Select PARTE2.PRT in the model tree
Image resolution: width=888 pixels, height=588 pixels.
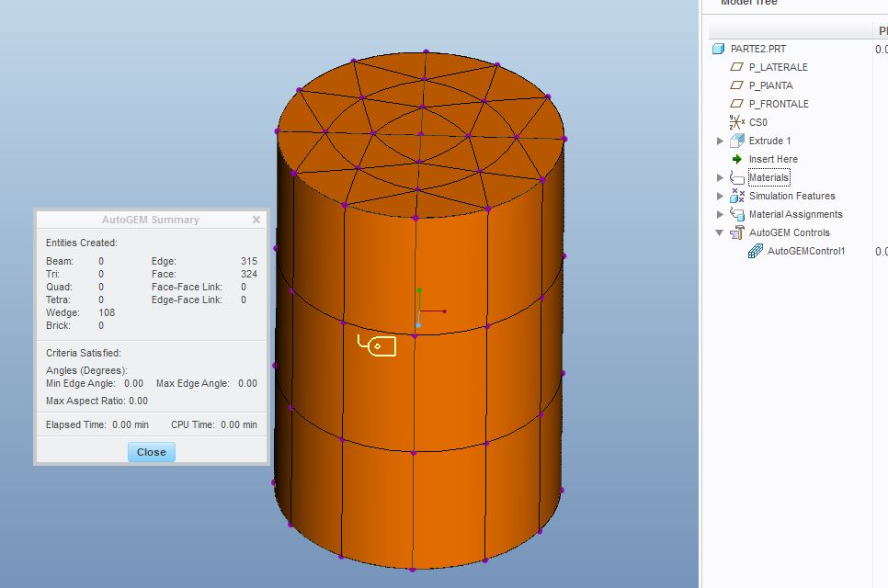757,49
